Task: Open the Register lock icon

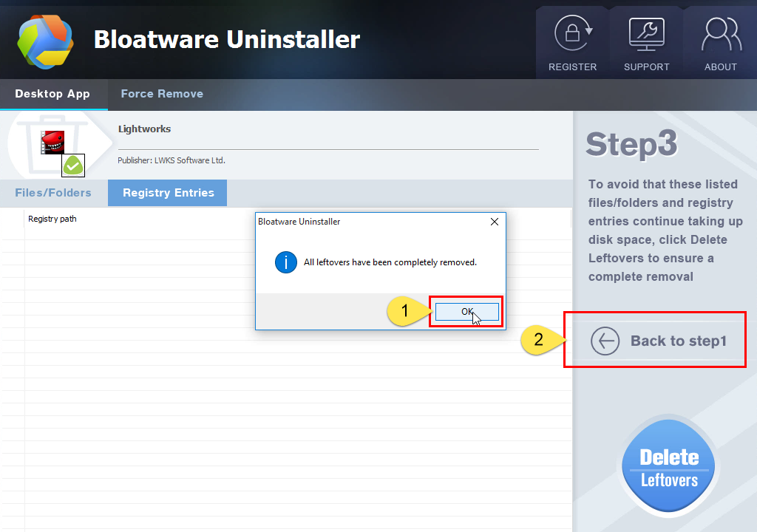Action: [x=573, y=33]
